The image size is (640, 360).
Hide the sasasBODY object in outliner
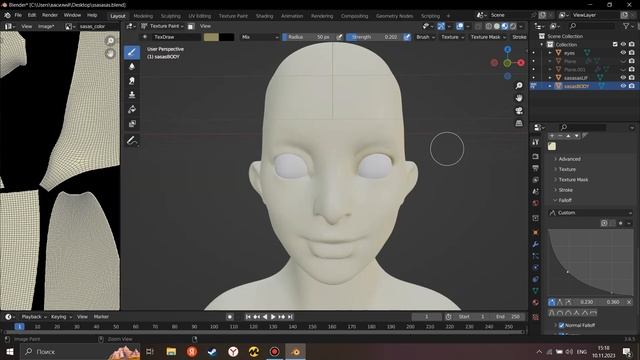point(623,86)
